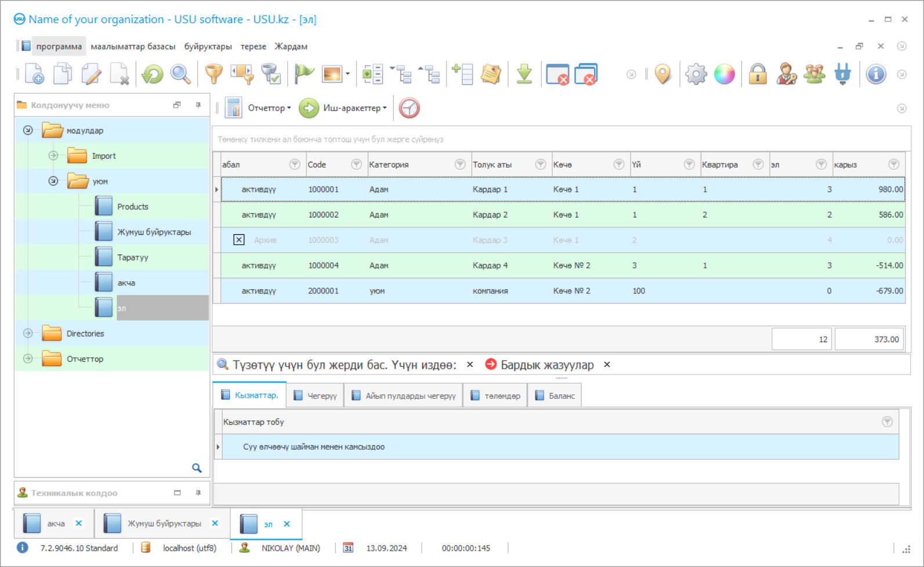Click the search magnifier in menu panel
The width and height of the screenshot is (924, 567).
(197, 468)
